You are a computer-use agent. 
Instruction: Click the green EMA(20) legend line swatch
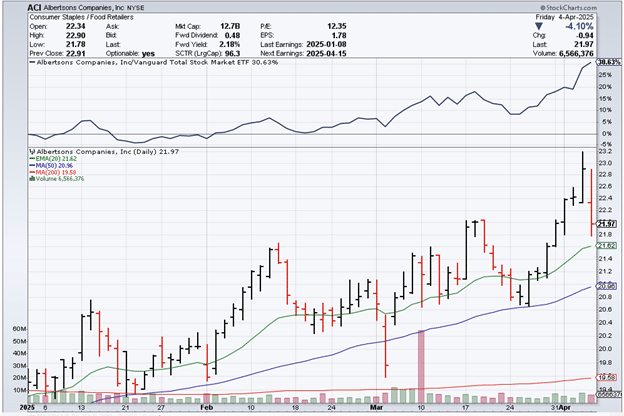click(x=32, y=159)
